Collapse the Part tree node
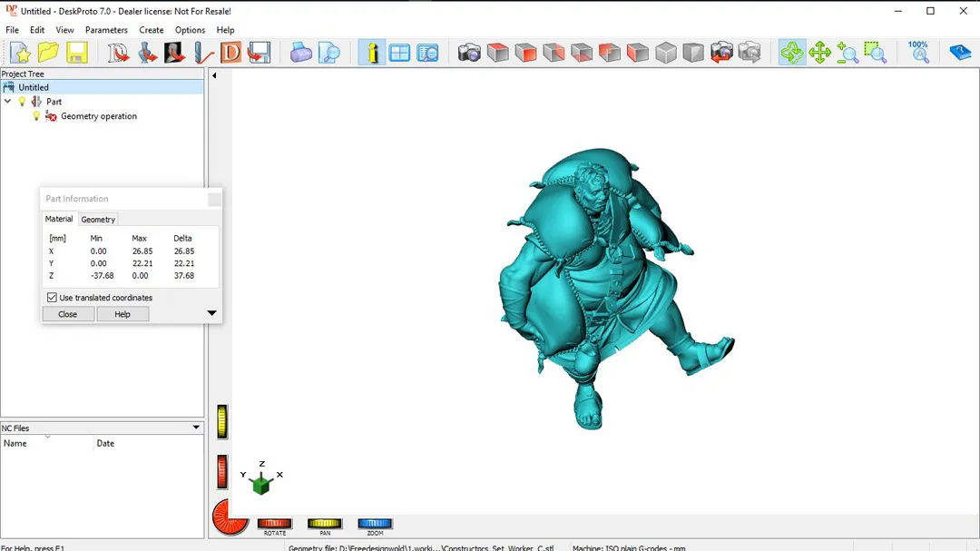 [7, 102]
